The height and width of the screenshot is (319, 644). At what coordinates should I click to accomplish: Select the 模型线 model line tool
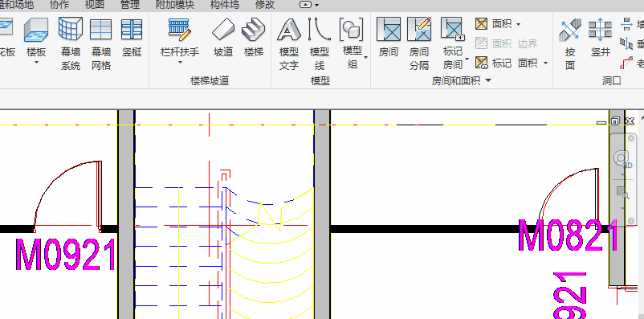click(320, 43)
